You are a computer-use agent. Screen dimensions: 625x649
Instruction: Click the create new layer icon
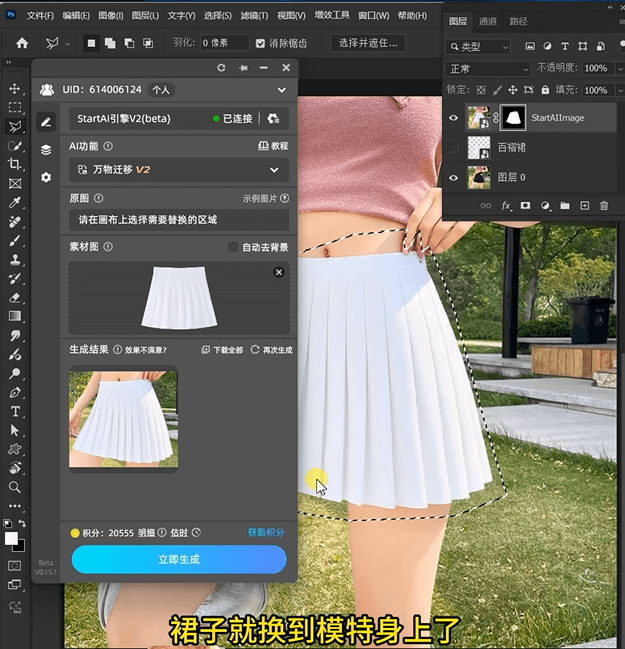(x=584, y=206)
